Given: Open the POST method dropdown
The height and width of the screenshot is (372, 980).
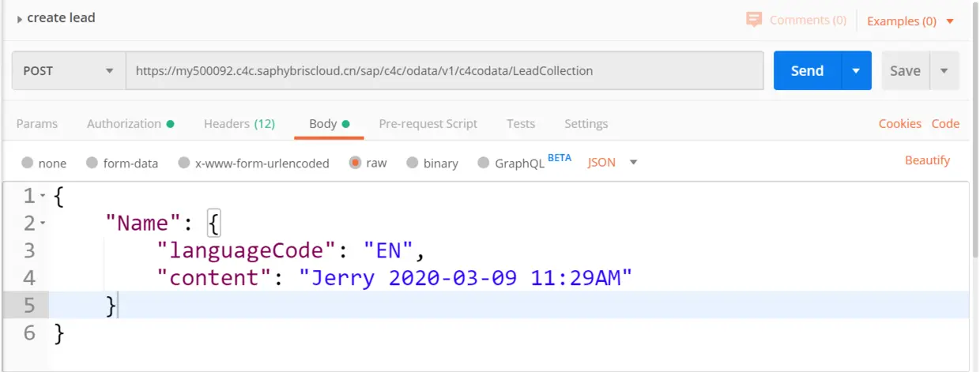Looking at the screenshot, I should (x=69, y=71).
